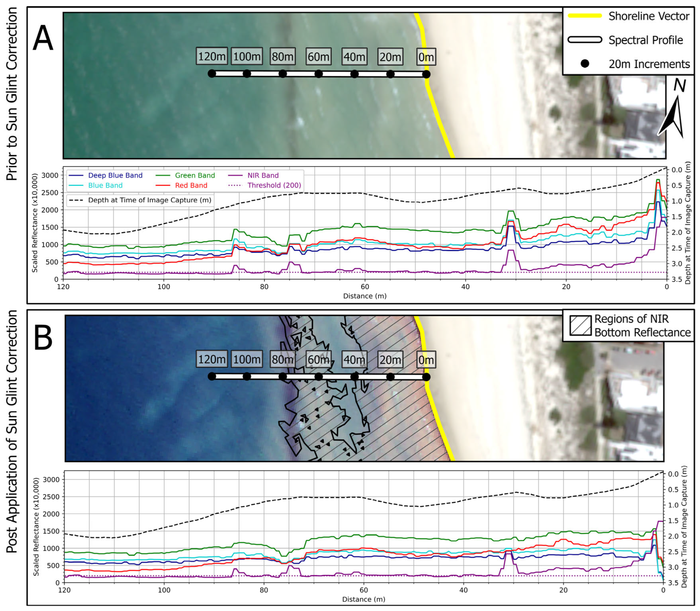Click the 0m label in panel A
This screenshot has width=700, height=611.
pyautogui.click(x=426, y=57)
